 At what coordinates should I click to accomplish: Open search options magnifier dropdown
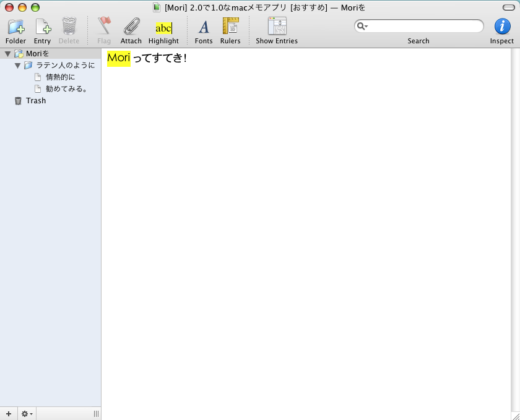(x=363, y=27)
